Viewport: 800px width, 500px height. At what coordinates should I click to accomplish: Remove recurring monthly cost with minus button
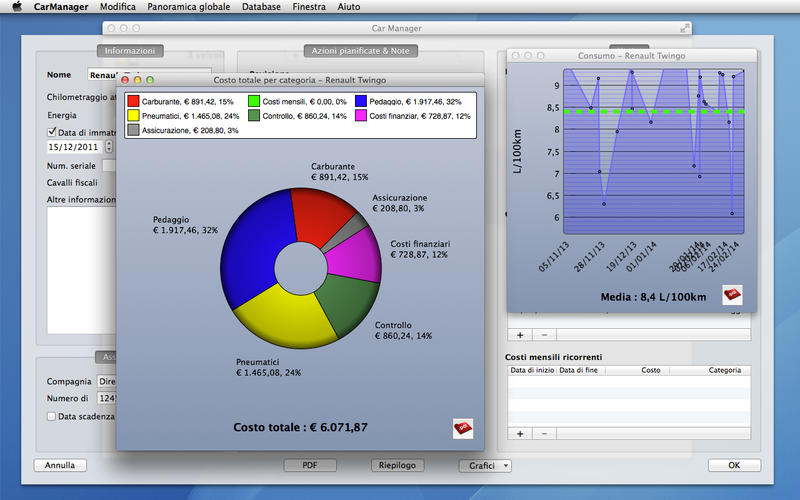tap(544, 433)
